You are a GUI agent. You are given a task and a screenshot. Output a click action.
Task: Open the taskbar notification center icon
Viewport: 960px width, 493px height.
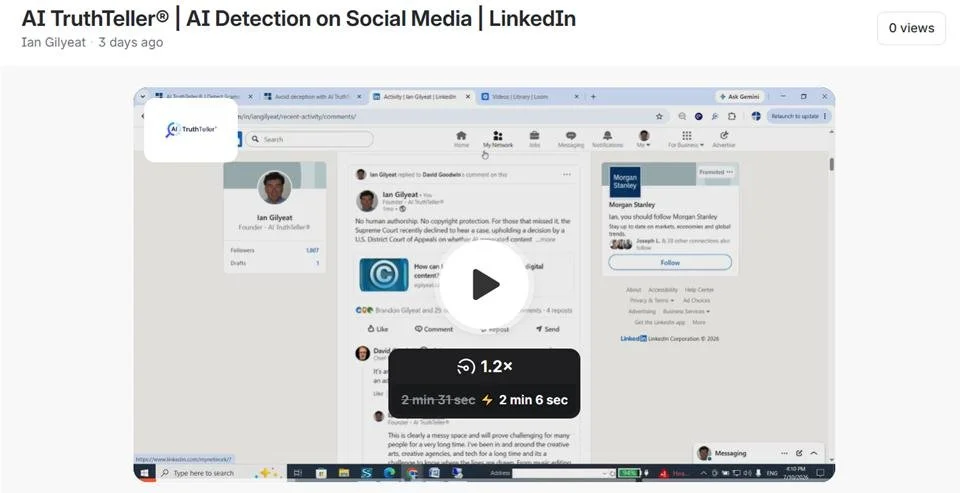(x=820, y=473)
